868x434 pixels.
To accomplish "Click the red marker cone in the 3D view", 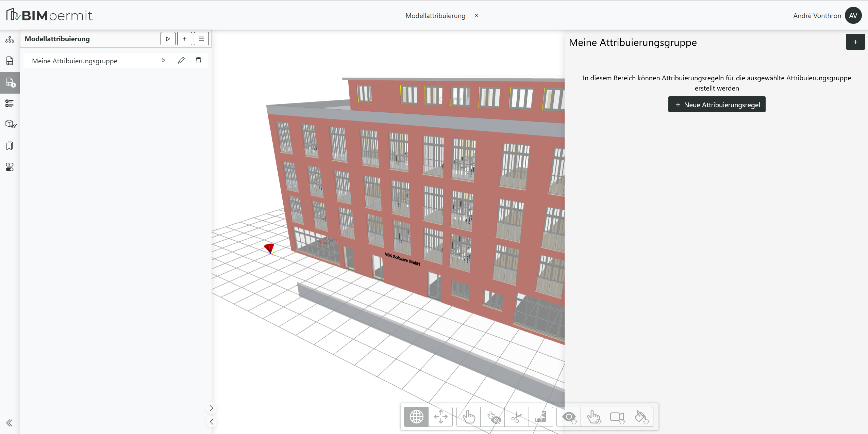I will point(269,248).
